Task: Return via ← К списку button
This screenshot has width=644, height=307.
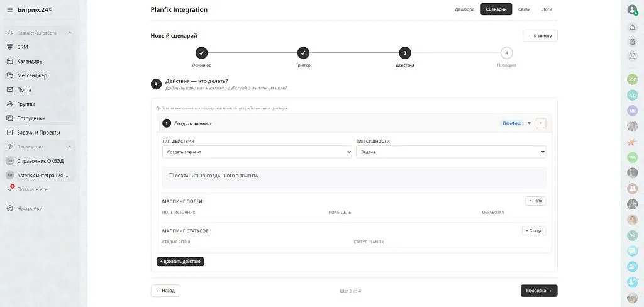Action: pos(540,36)
